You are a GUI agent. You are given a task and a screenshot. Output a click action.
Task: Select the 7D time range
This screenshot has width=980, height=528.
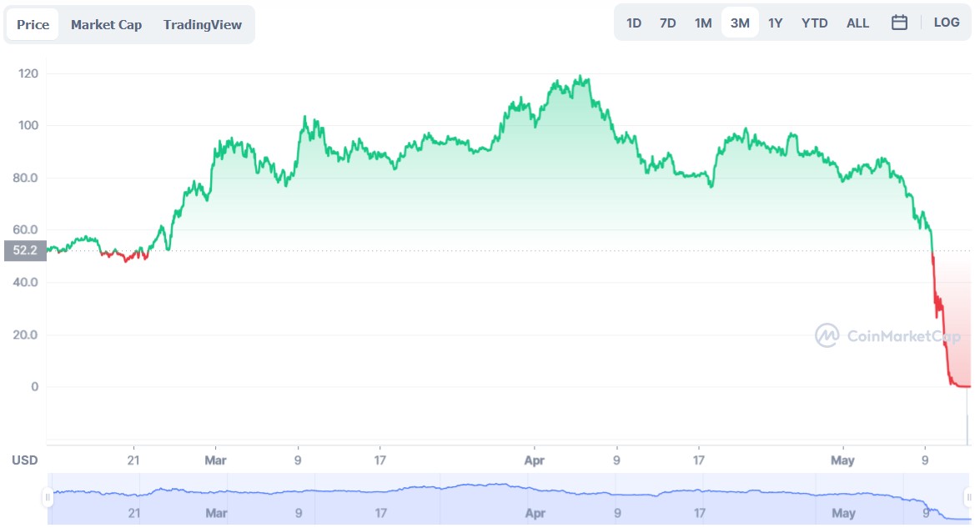(x=667, y=23)
